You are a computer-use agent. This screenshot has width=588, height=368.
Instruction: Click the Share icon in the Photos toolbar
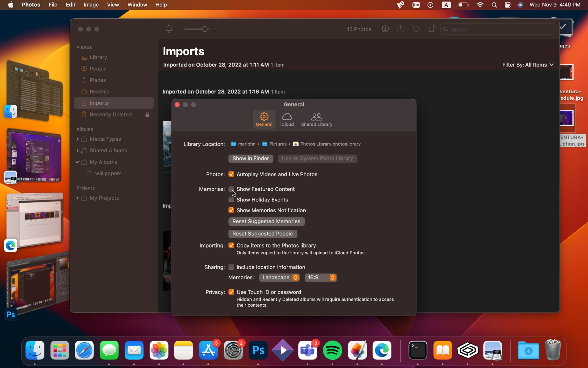coord(400,29)
